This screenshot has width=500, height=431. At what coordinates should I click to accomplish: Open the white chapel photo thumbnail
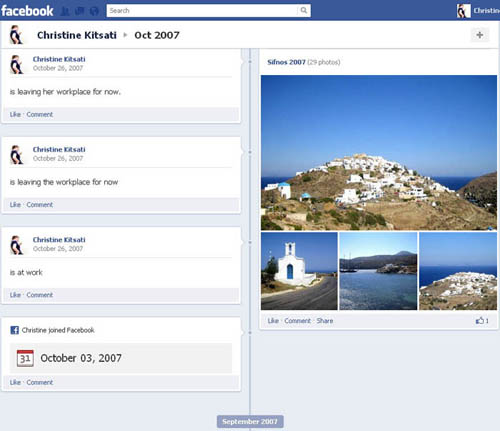tap(299, 271)
